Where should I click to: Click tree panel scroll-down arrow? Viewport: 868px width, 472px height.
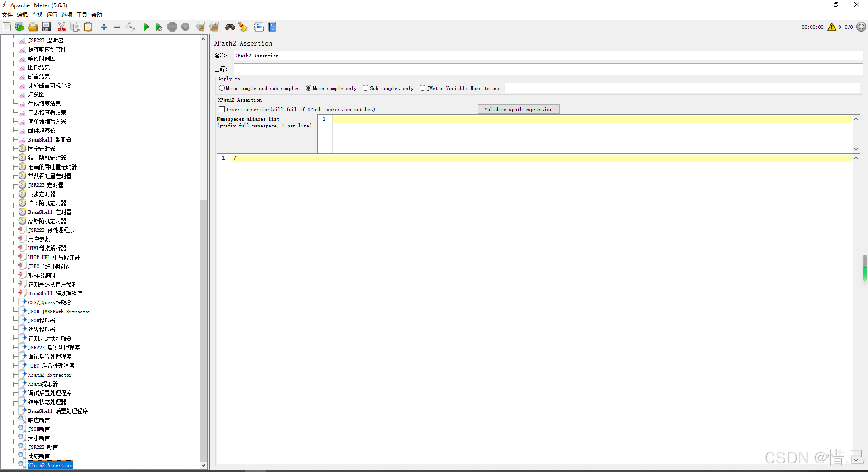[203, 465]
